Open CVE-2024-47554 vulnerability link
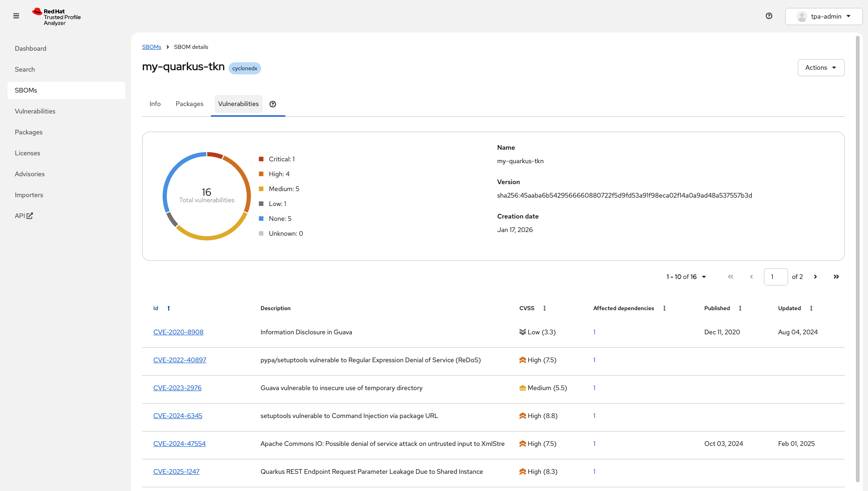The width and height of the screenshot is (868, 491). point(179,444)
